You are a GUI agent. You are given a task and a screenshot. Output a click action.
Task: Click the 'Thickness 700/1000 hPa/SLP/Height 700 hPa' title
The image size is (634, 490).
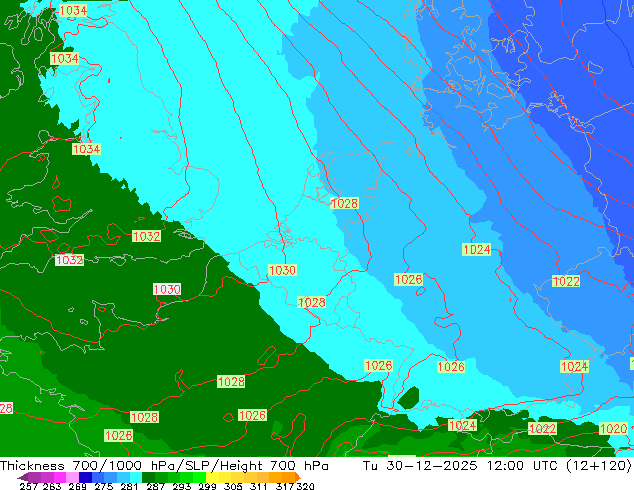pyautogui.click(x=164, y=466)
